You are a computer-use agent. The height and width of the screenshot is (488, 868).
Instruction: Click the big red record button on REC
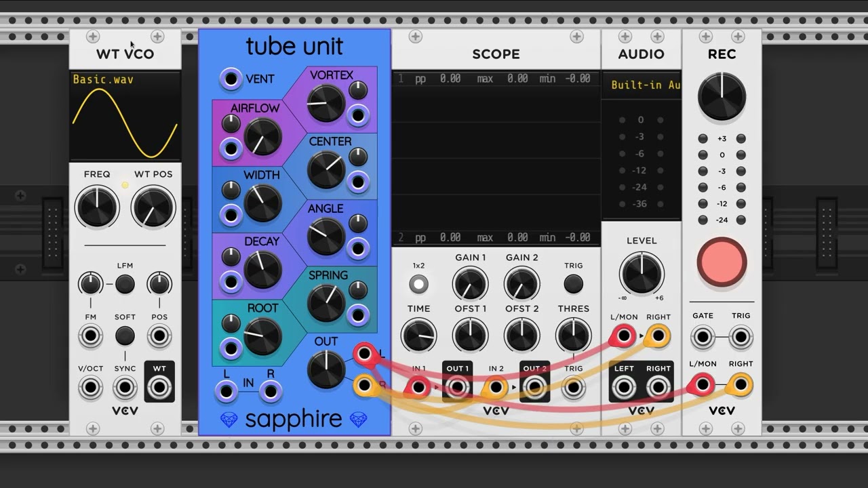click(x=722, y=262)
